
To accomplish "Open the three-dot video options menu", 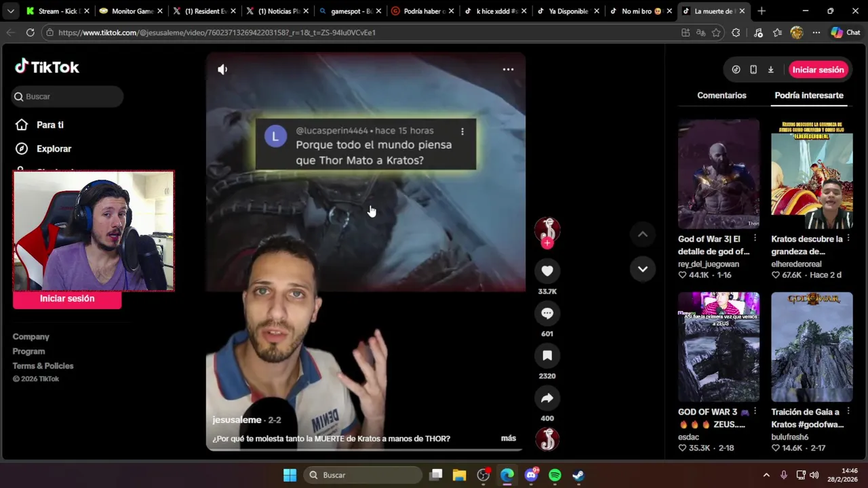I will tap(508, 69).
